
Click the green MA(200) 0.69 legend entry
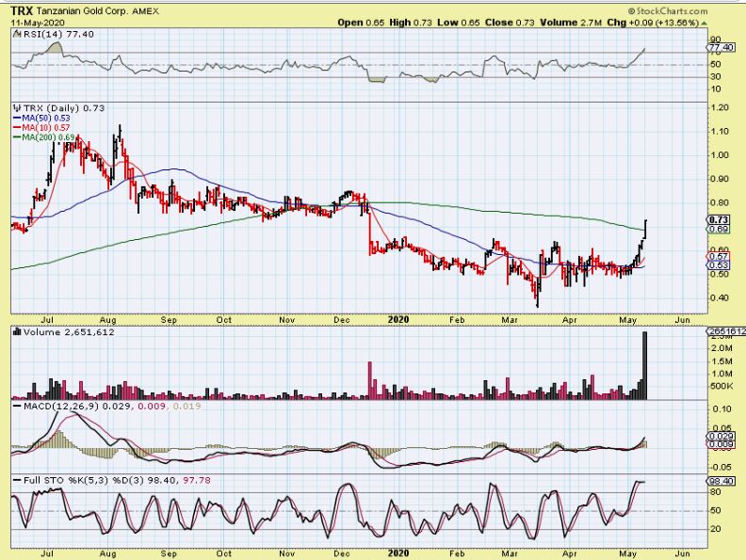coord(44,137)
